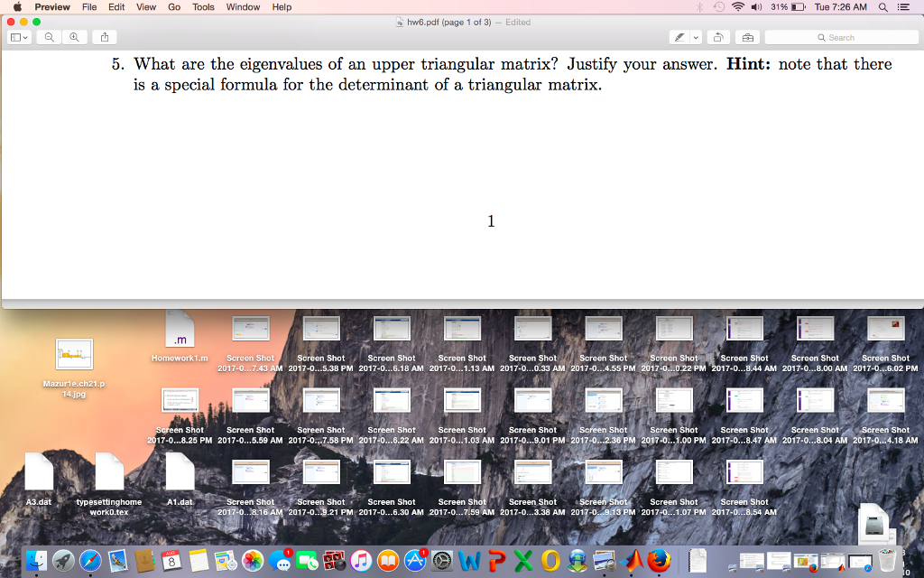Open Safari in the dock
This screenshot has height=578, width=924.
pyautogui.click(x=91, y=561)
